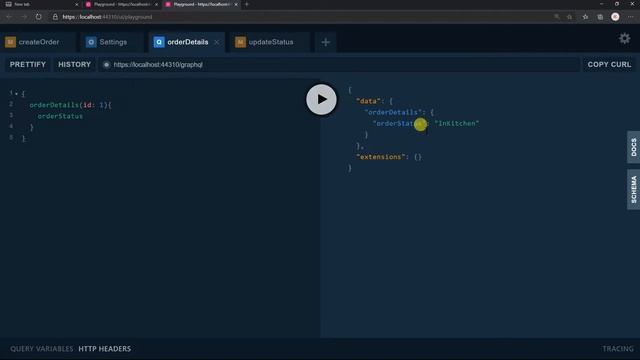Open the SCHEMA side panel
The height and width of the screenshot is (360, 640).
pos(633,189)
